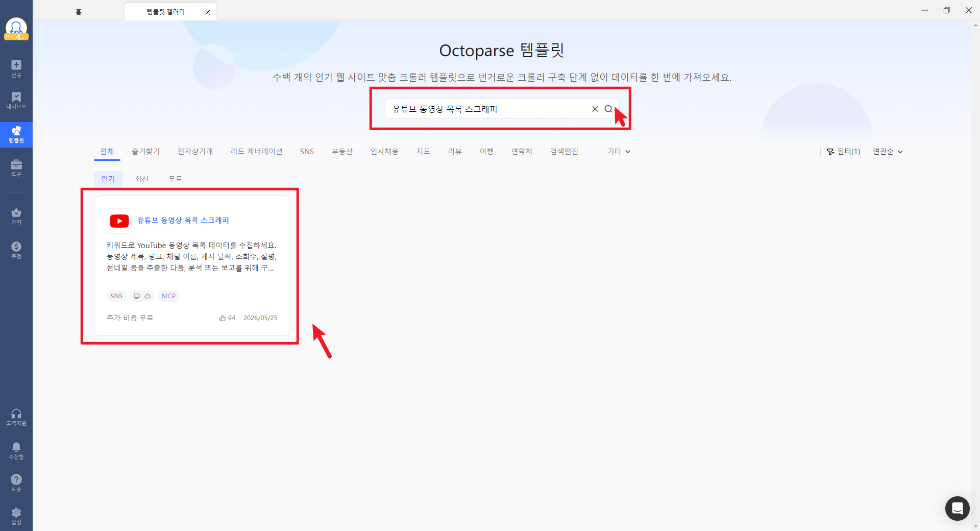Select the 리뷰 category tab

455,152
